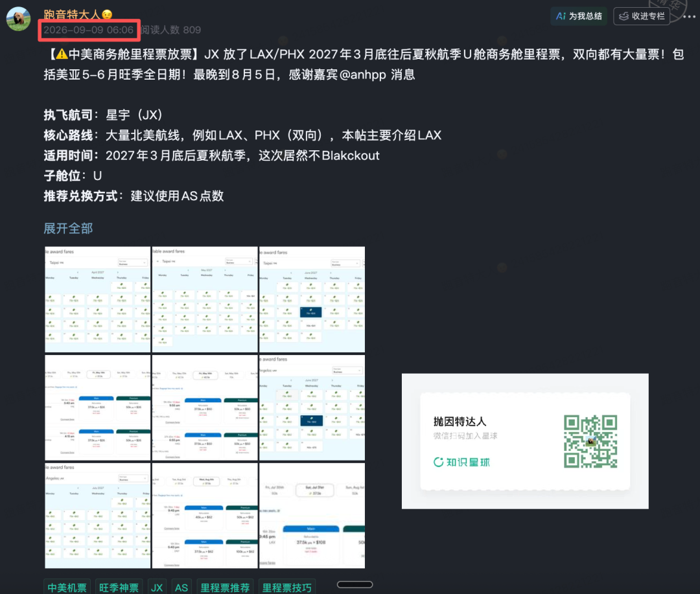
Task: Click the 里程票技巧 tag
Action: 286,587
